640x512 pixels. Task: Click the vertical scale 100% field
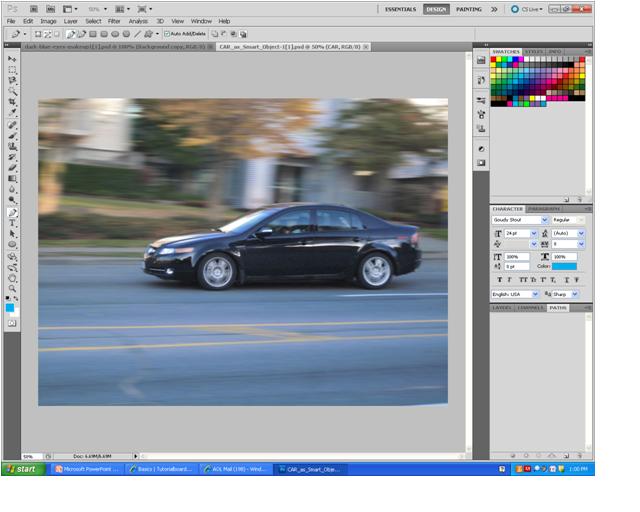pyautogui.click(x=517, y=257)
